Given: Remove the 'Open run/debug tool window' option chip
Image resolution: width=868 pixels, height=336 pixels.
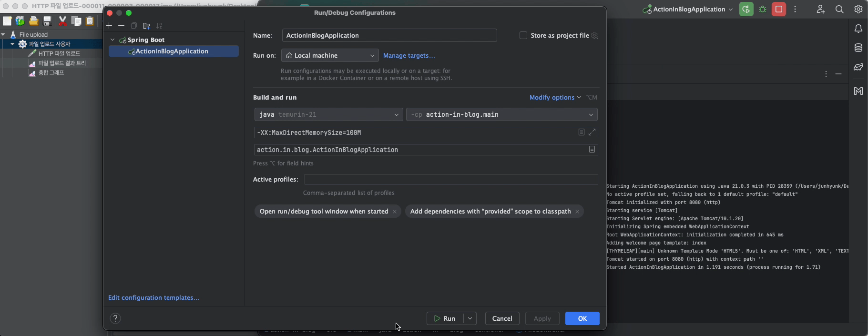Looking at the screenshot, I should click(x=395, y=212).
